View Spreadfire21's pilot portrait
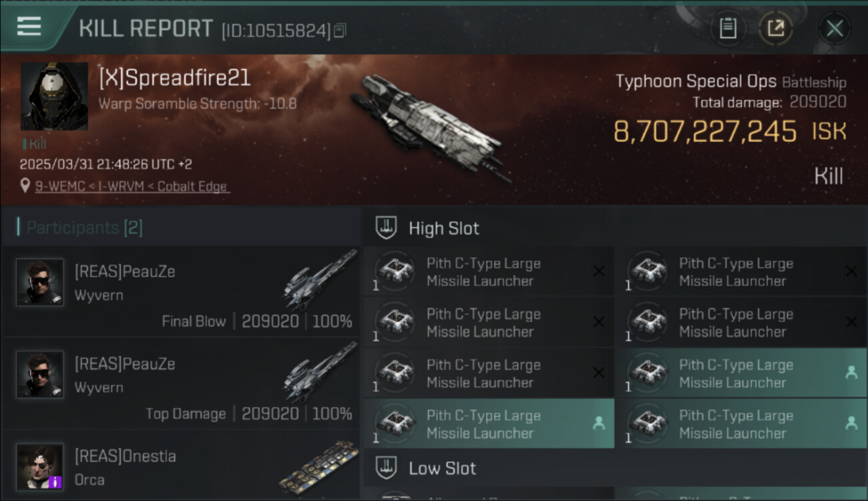This screenshot has width=868, height=501. tap(54, 96)
